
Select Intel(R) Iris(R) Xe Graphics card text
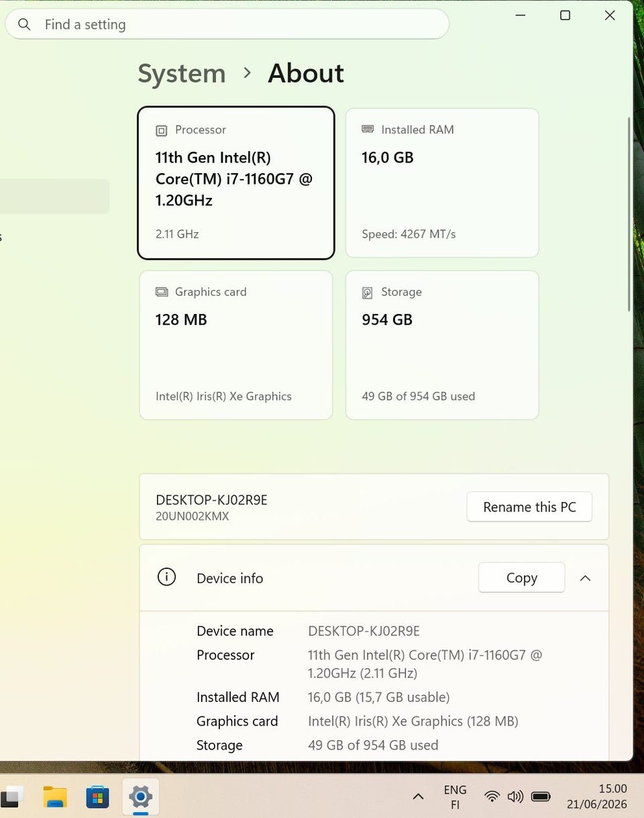coord(223,396)
